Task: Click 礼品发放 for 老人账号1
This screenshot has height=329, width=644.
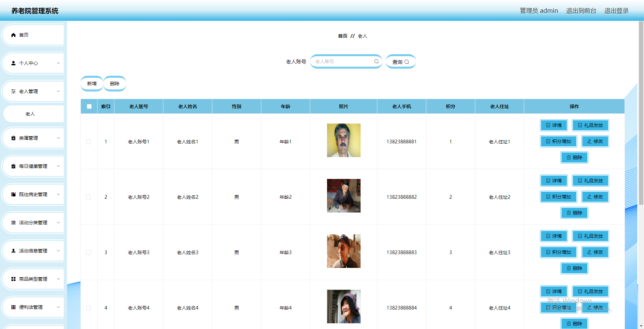Action: 590,125
